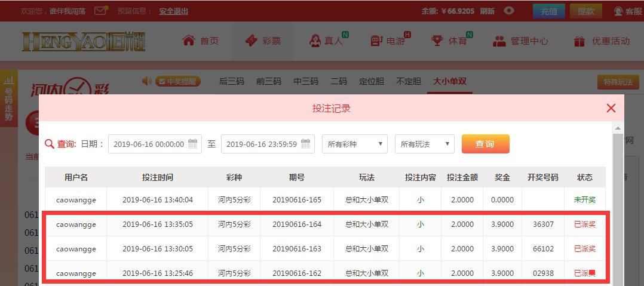
Task: Click the customer service headset icon
Action: point(618,11)
